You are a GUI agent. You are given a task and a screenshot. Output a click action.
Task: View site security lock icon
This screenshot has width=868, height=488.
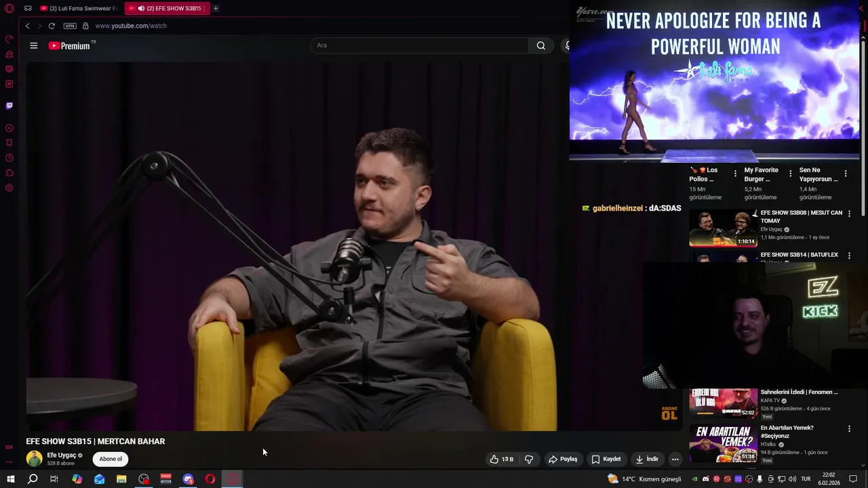[x=85, y=26]
